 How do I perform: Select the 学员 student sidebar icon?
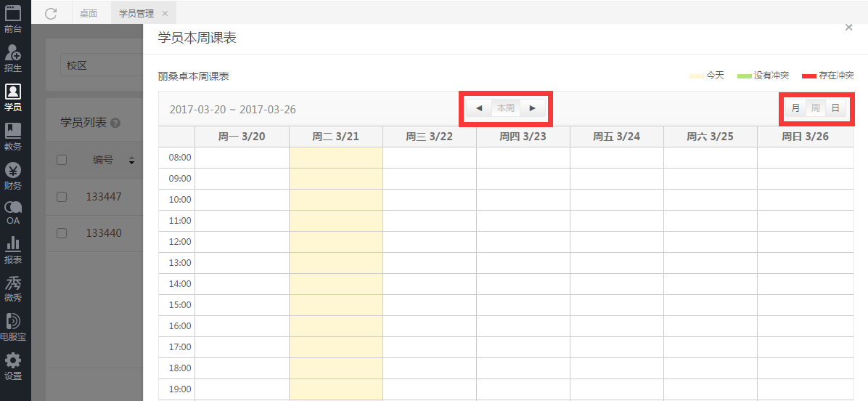click(13, 97)
